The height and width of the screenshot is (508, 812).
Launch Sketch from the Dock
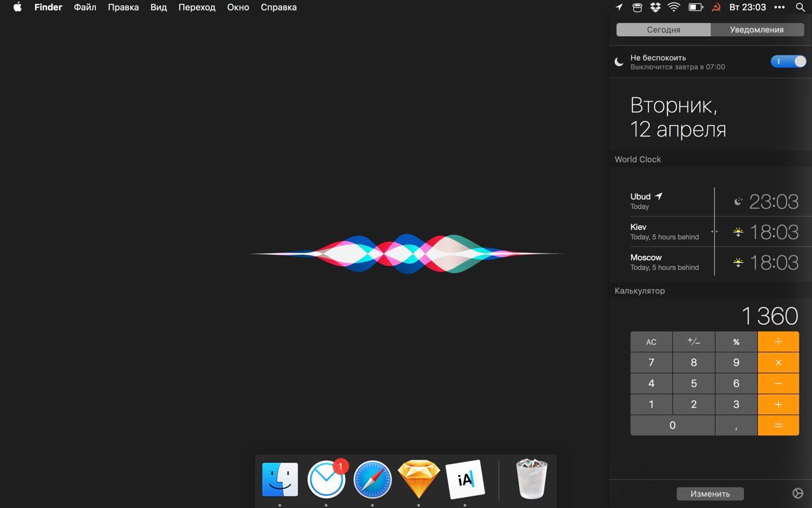419,479
